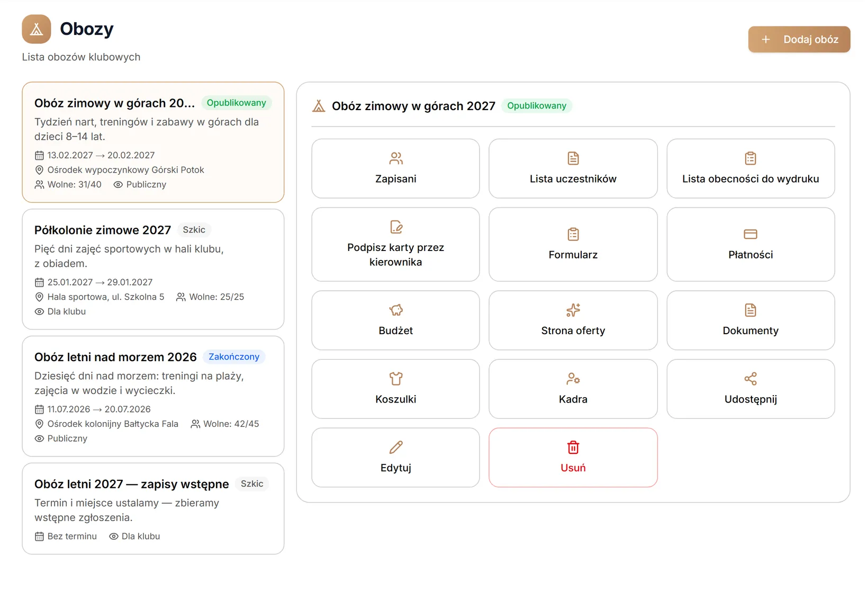This screenshot has height=591, width=868.
Task: Click the Szkic badge on Półkolonie zimowe 2027
Action: (x=194, y=230)
